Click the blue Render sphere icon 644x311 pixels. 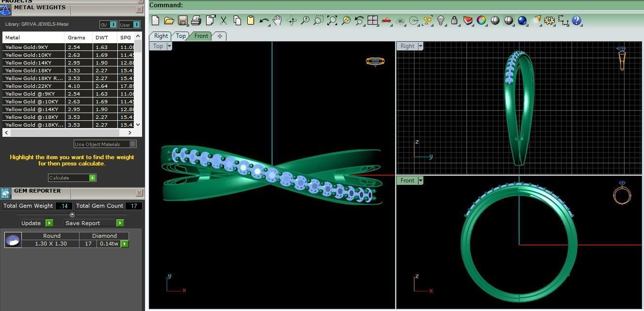point(522,20)
